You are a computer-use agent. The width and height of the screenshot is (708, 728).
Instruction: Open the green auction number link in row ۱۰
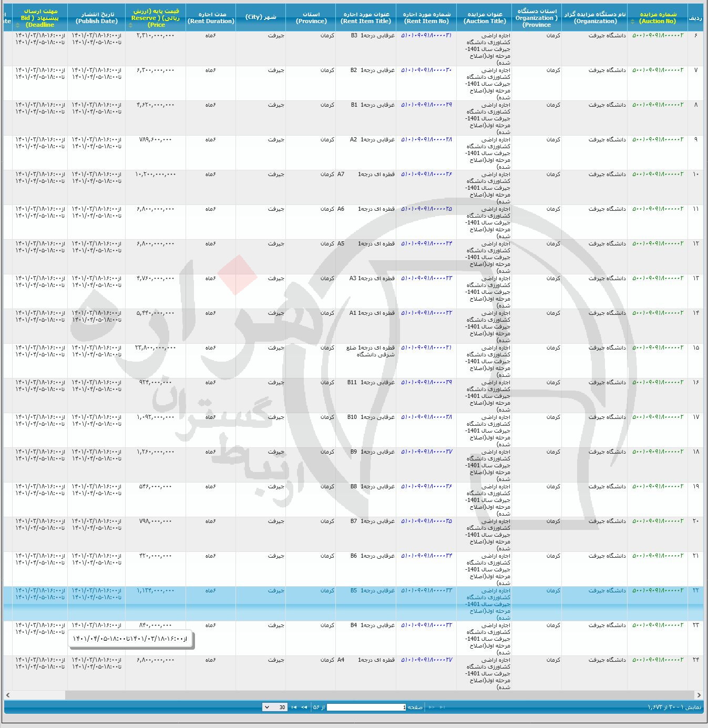pos(658,174)
